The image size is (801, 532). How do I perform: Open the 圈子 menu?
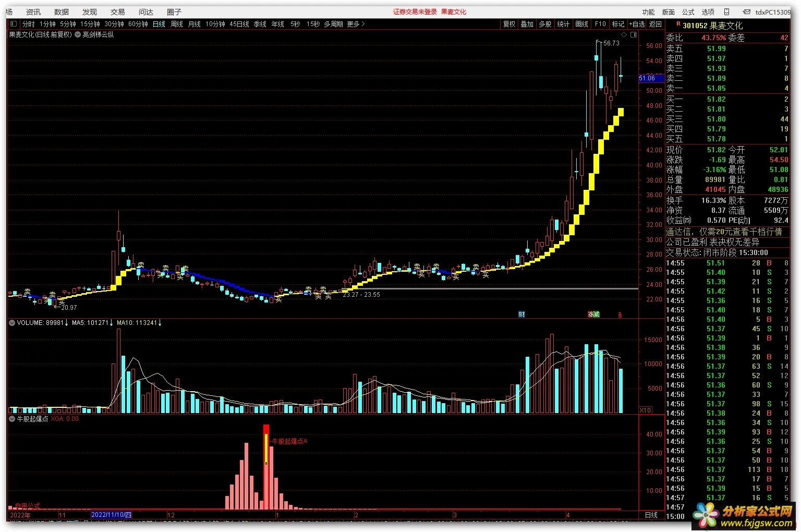(174, 11)
